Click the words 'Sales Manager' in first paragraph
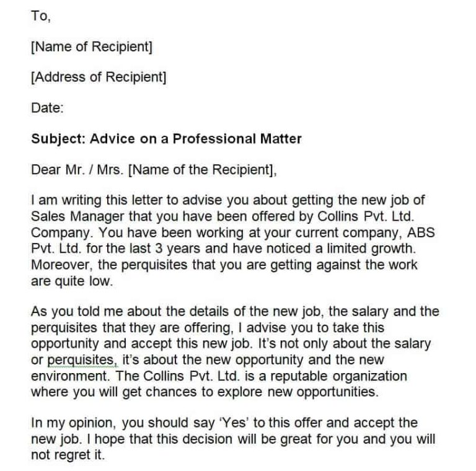476x471 pixels. 77,217
